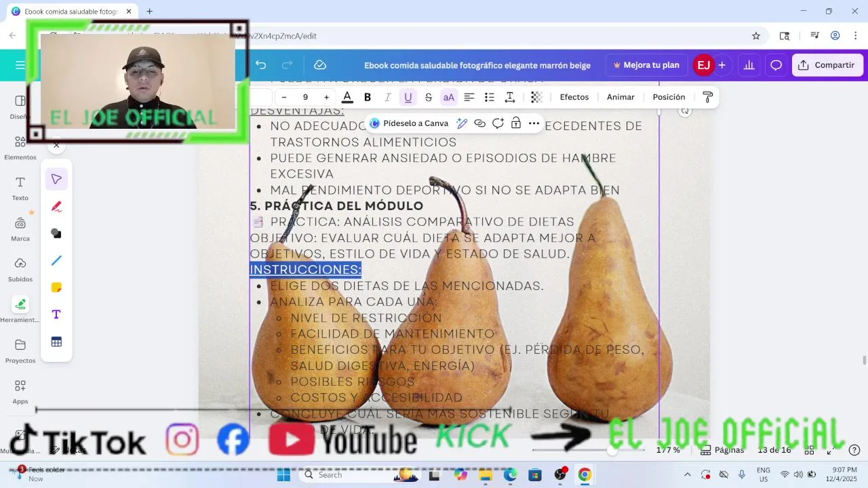The image size is (868, 488).
Task: Toggle strikethrough formatting
Action: (429, 97)
